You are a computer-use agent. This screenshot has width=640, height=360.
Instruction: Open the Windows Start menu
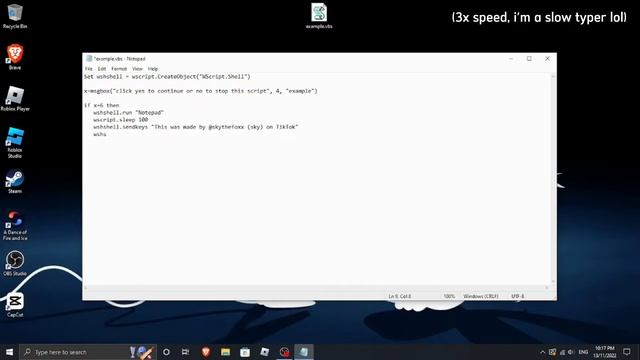click(x=9, y=352)
